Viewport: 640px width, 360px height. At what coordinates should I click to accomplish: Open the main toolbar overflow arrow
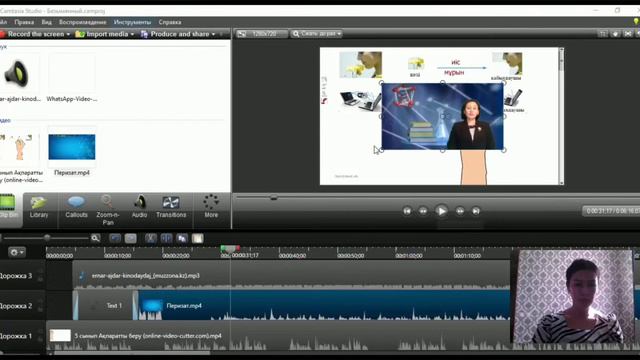click(222, 34)
